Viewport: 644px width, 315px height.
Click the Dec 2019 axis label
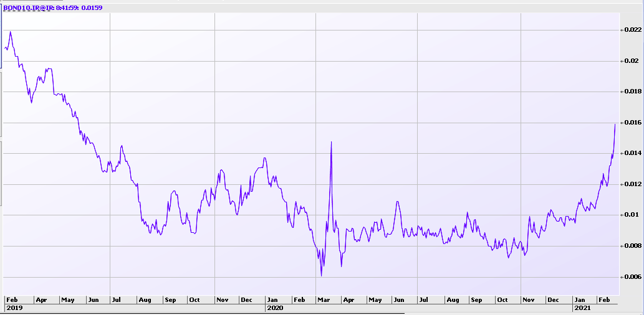point(246,300)
